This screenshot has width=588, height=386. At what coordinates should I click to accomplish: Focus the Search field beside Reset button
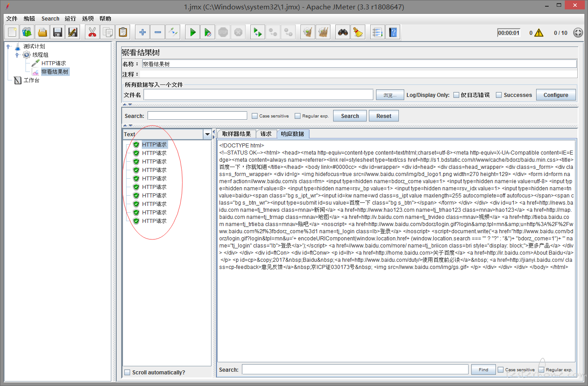[197, 116]
